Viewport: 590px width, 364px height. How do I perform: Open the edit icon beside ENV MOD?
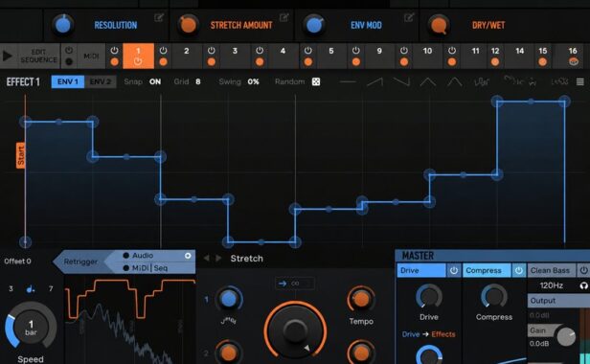[409, 17]
